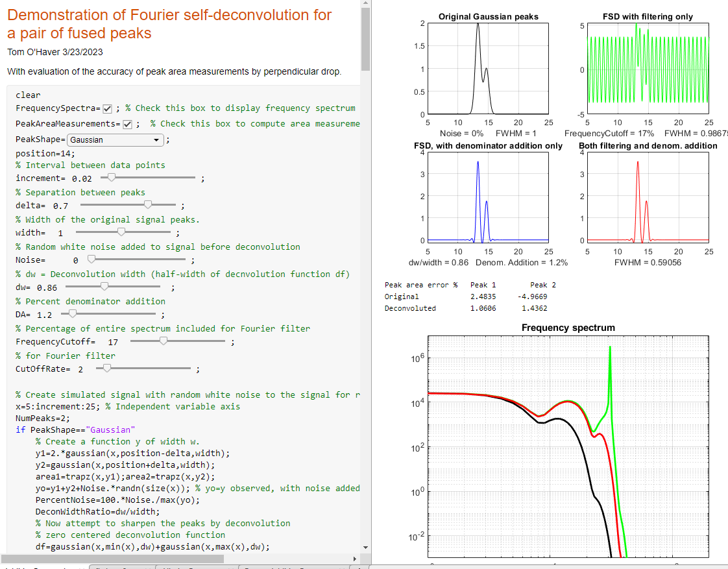Image resolution: width=728 pixels, height=569 pixels.
Task: Select the Both filtering and denom. addition plot
Action: (x=648, y=197)
